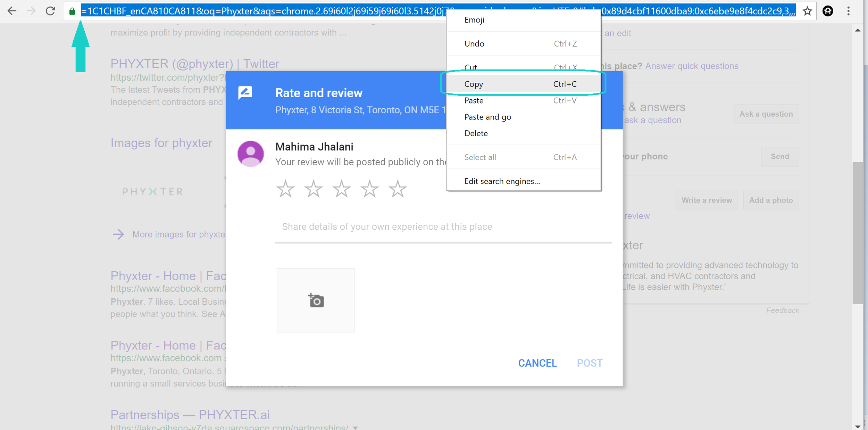Image resolution: width=868 pixels, height=430 pixels.
Task: Click the Ask a question button
Action: pyautogui.click(x=766, y=114)
